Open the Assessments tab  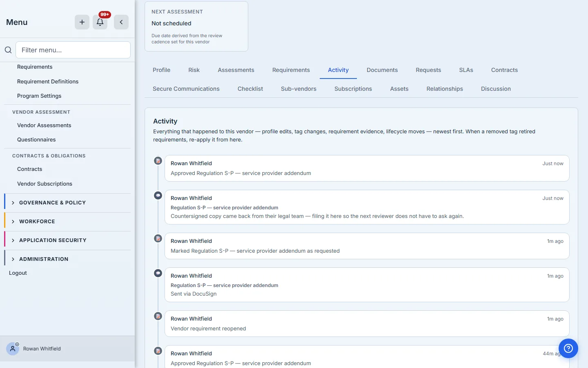pyautogui.click(x=236, y=70)
